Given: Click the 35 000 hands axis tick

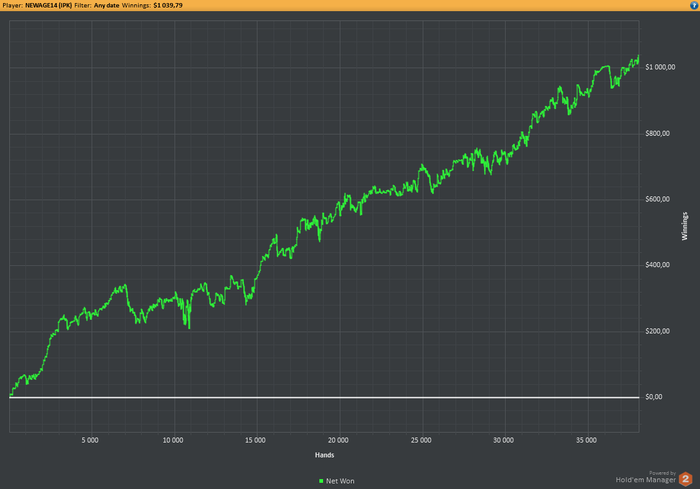Looking at the screenshot, I should 586,440.
